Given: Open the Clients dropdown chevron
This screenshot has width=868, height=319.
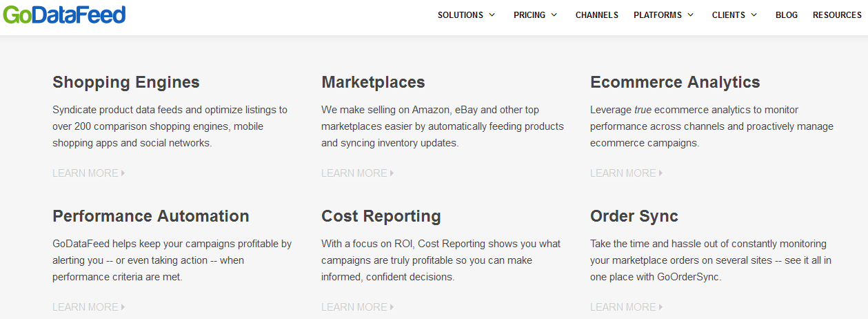Looking at the screenshot, I should point(754,14).
